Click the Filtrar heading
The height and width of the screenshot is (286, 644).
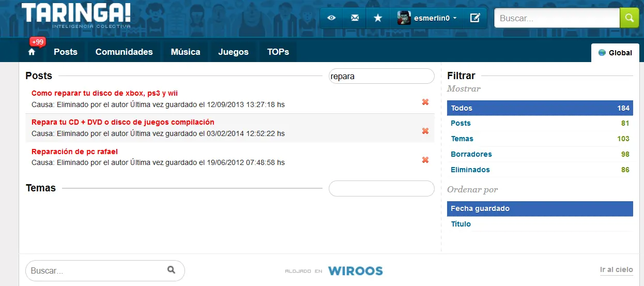click(x=461, y=76)
